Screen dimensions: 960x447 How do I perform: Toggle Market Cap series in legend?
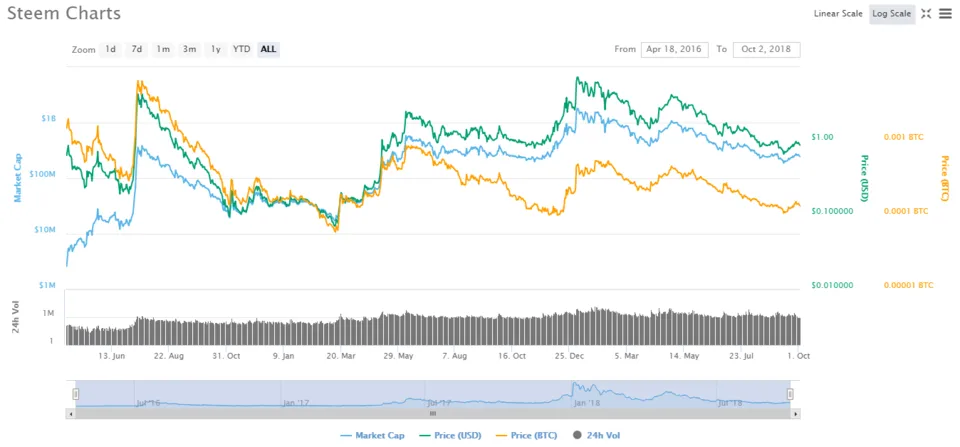372,435
